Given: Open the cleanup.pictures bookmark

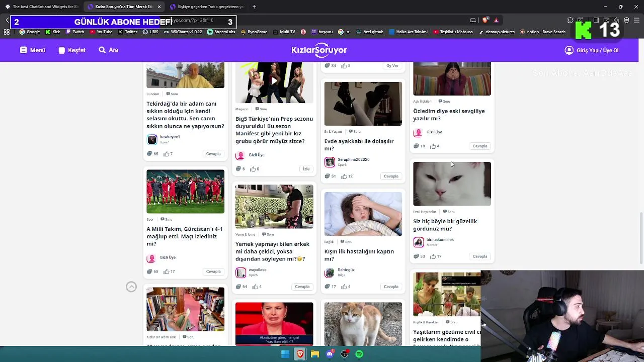Looking at the screenshot, I should [497, 32].
